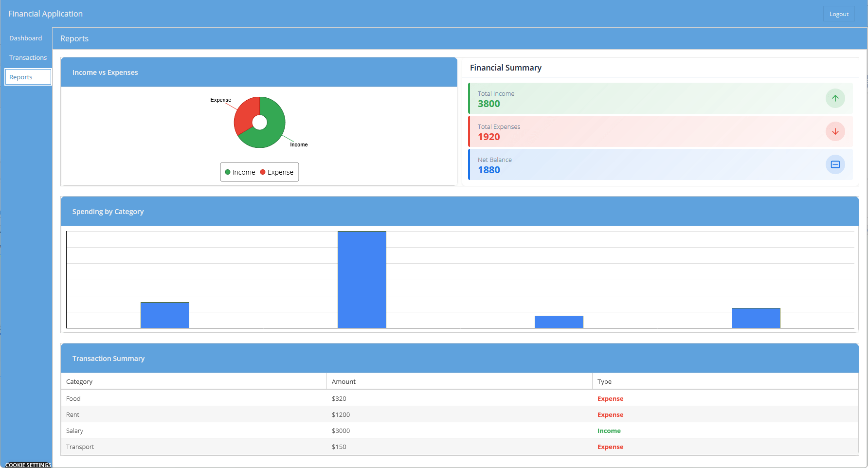The width and height of the screenshot is (868, 468).
Task: Click the Total Income value 3800
Action: coord(488,104)
